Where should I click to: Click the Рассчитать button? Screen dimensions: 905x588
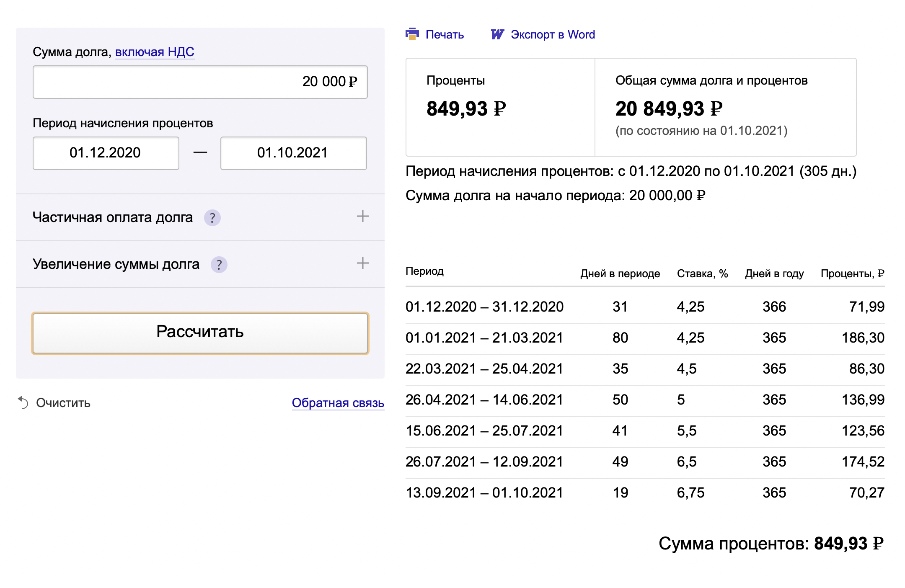click(x=200, y=333)
